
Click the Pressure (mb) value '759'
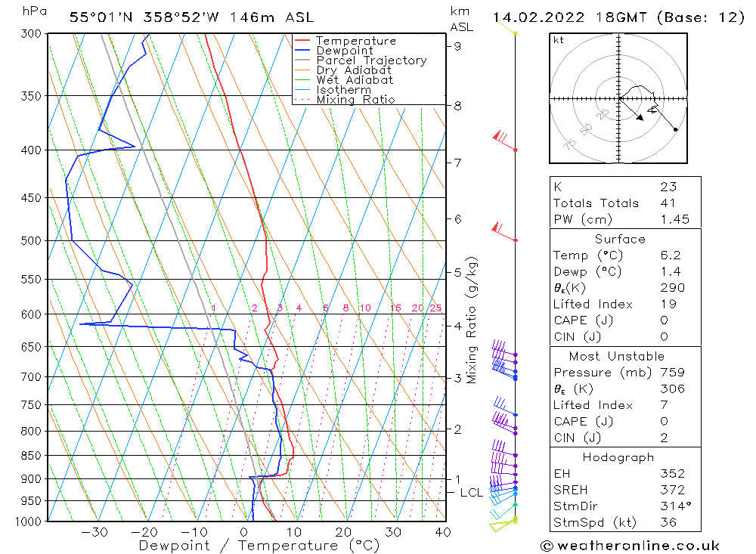(673, 373)
